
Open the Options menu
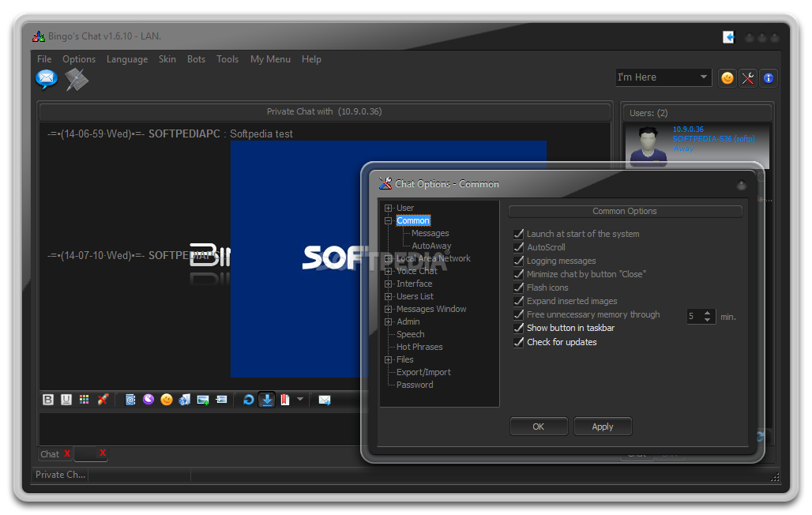click(x=79, y=59)
